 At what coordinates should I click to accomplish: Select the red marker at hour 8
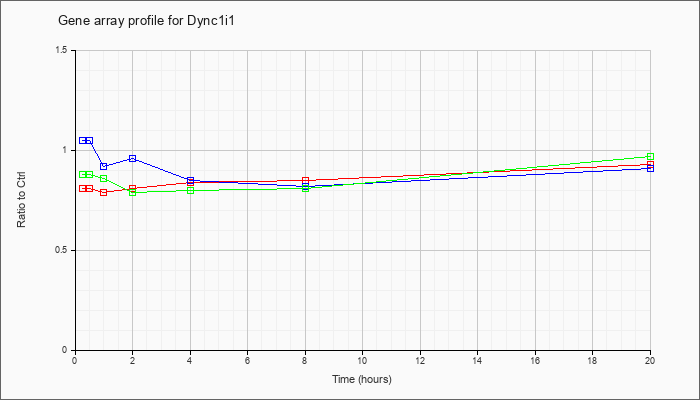coord(305,180)
